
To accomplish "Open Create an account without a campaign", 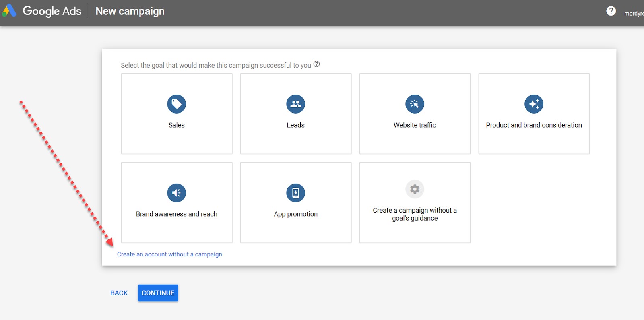I will tap(169, 254).
